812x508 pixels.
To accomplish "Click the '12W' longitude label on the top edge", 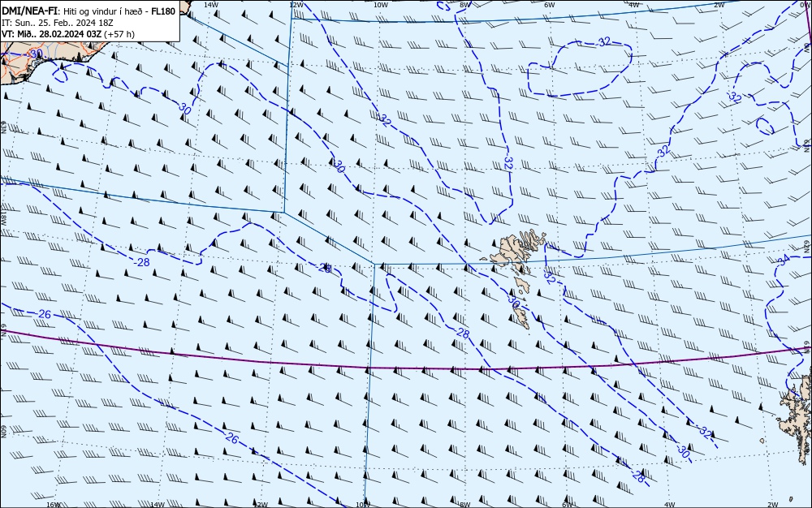I will (296, 4).
